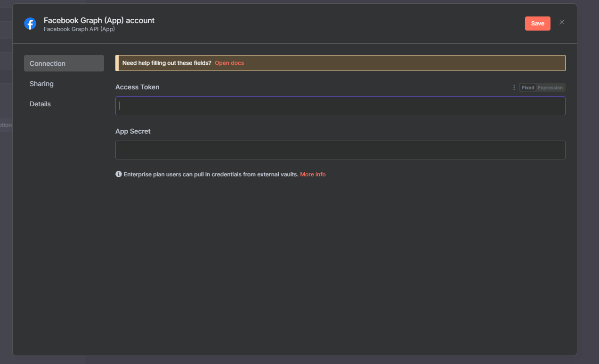This screenshot has height=364, width=599.
Task: Switch Access Token mode to Fixed
Action: (x=528, y=87)
